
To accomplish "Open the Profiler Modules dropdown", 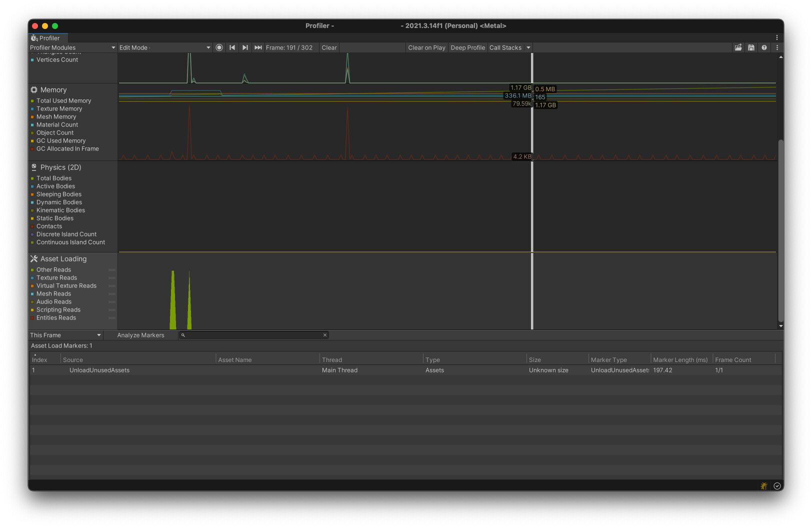I will [72, 47].
